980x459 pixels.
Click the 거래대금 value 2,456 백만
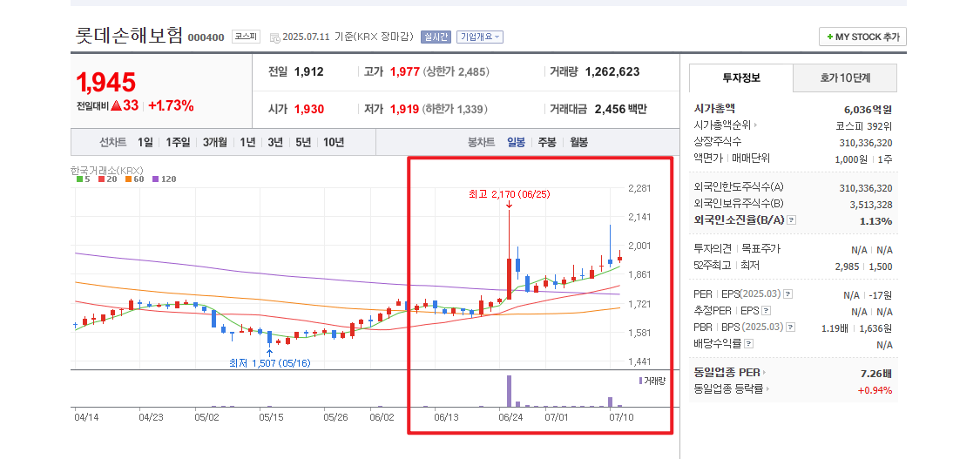(620, 109)
